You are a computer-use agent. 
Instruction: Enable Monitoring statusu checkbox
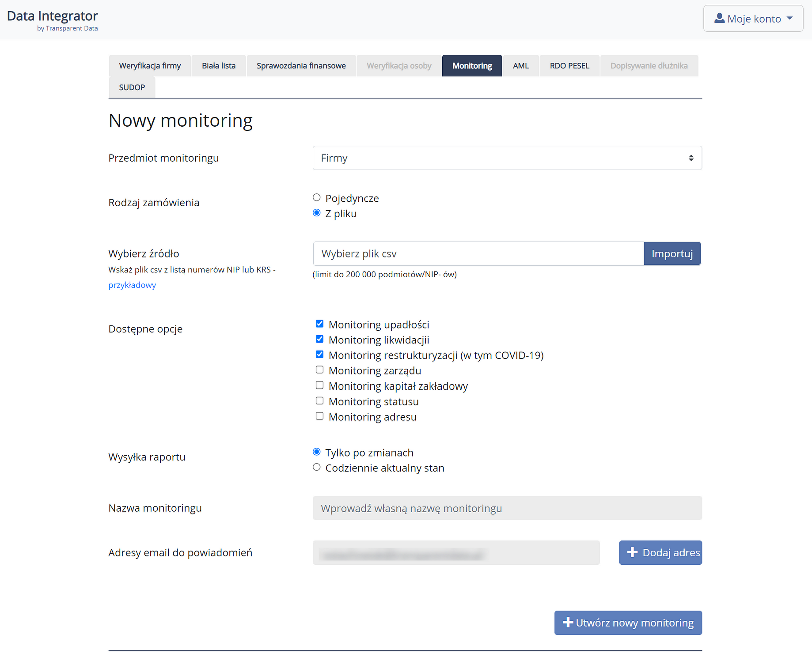pyautogui.click(x=319, y=401)
